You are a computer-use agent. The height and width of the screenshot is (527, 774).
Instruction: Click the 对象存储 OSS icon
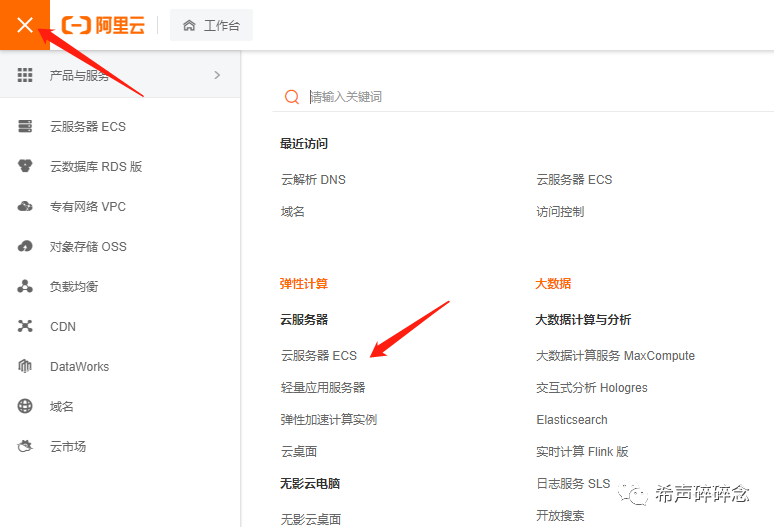[x=25, y=246]
